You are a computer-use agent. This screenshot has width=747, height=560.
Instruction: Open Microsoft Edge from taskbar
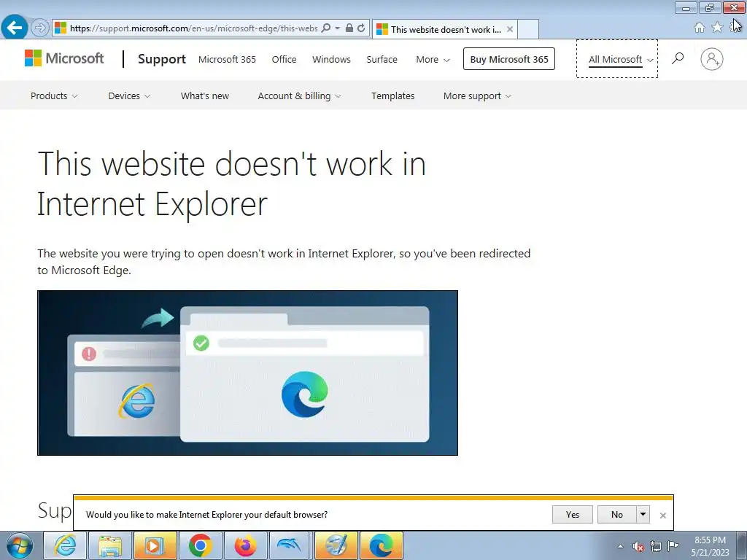(381, 545)
